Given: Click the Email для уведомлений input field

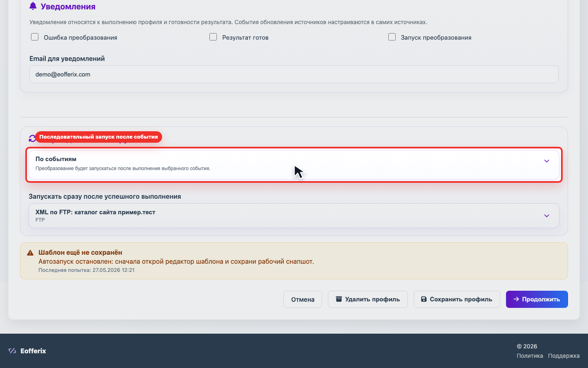Looking at the screenshot, I should [x=294, y=74].
